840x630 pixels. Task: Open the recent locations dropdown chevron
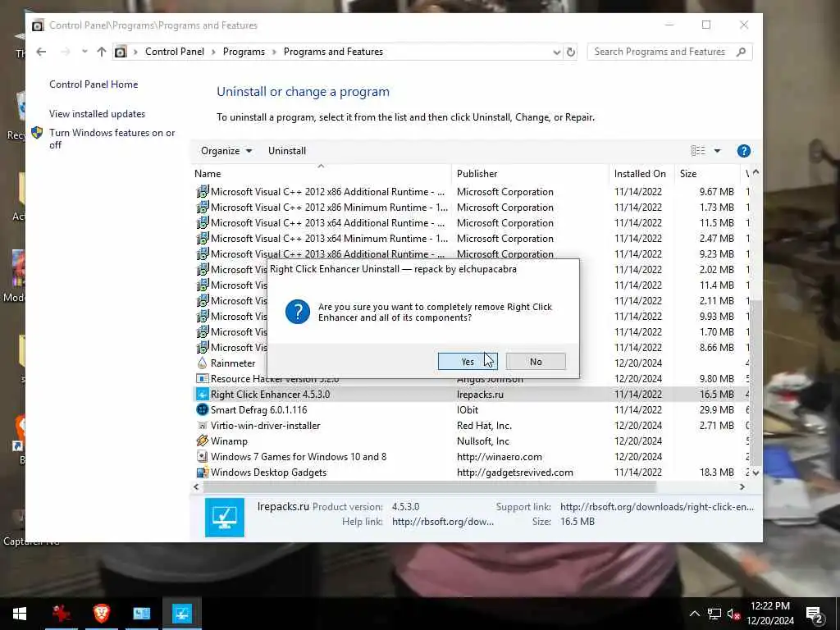pyautogui.click(x=84, y=52)
